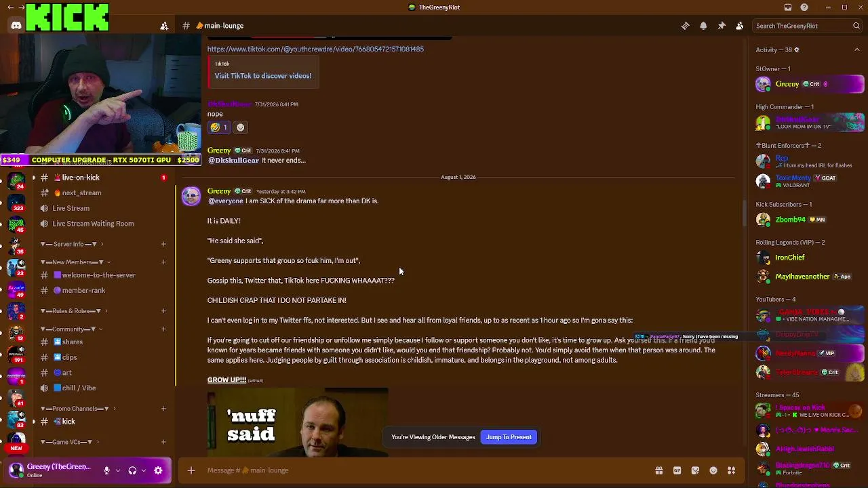Viewport: 868px width, 488px height.
Task: Open the emoji picker in message bar
Action: (x=713, y=470)
